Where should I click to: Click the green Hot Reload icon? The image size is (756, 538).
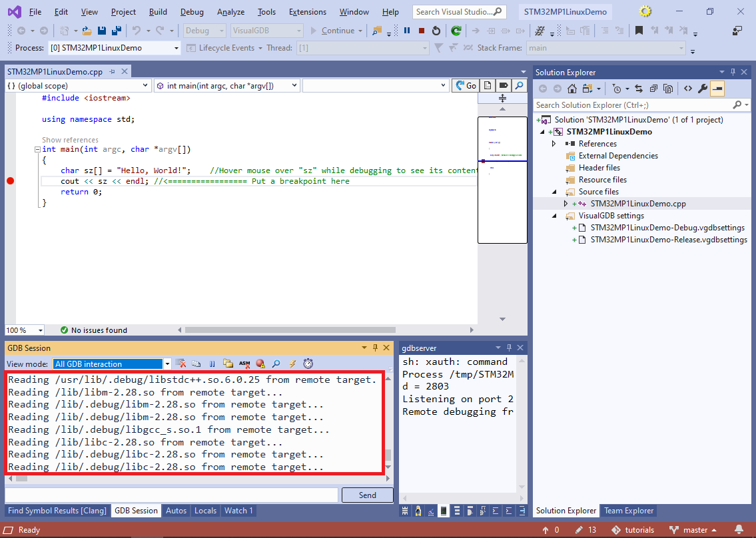[x=456, y=31]
